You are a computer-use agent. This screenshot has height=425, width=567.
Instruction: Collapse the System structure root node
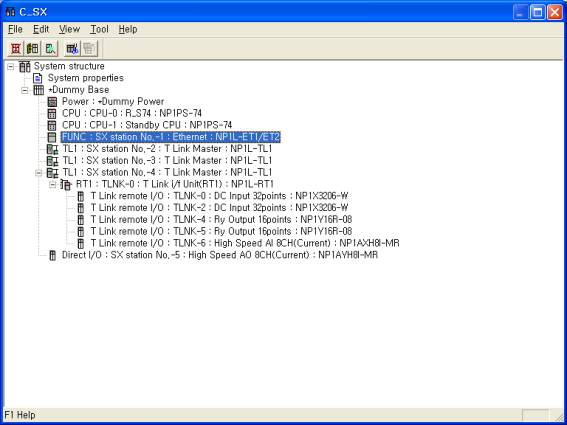pyautogui.click(x=11, y=66)
